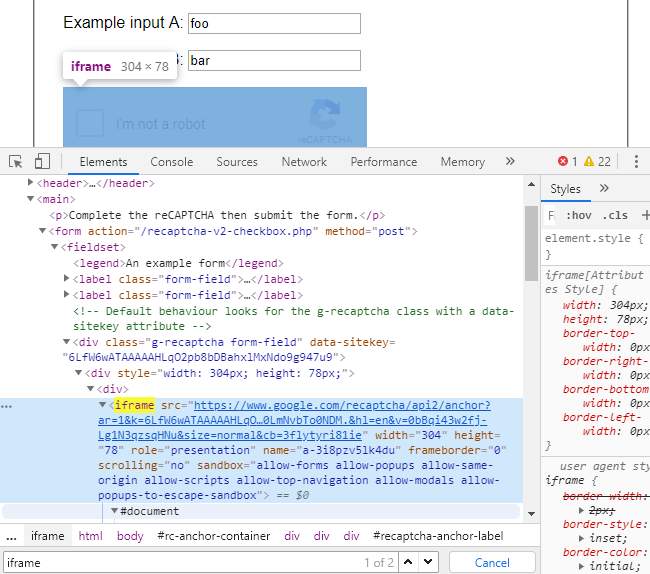Toggle the device toolbar icon

pos(42,162)
